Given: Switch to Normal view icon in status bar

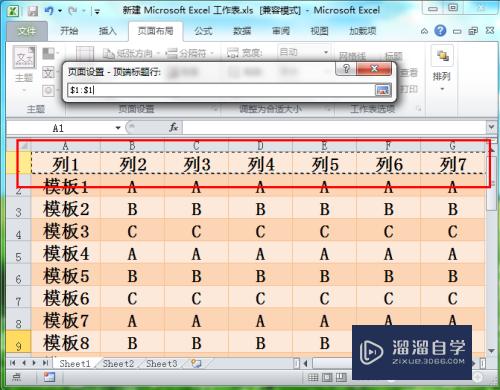Looking at the screenshot, I should (313, 377).
